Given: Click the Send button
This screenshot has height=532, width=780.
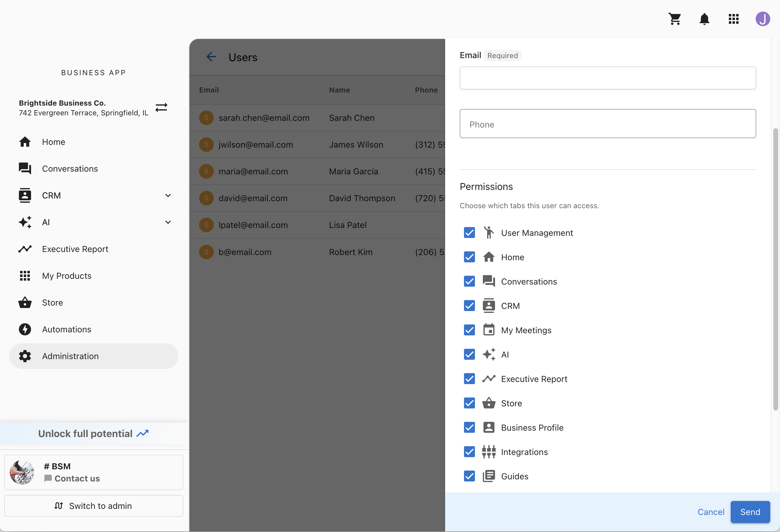Looking at the screenshot, I should point(750,512).
